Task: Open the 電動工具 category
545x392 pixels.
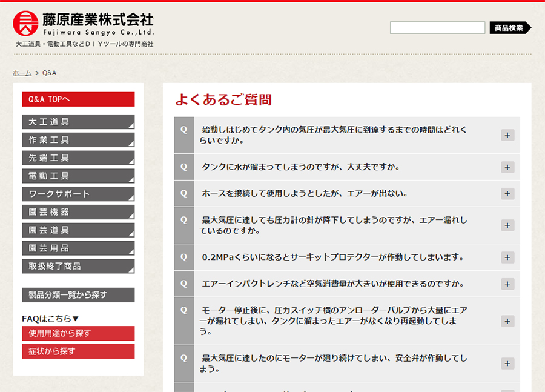Action: (x=78, y=176)
